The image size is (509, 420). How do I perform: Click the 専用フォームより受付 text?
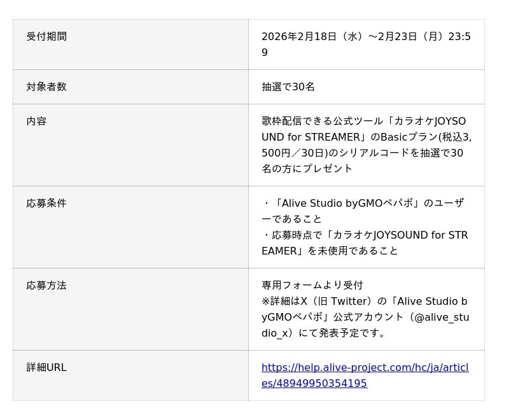coord(312,285)
